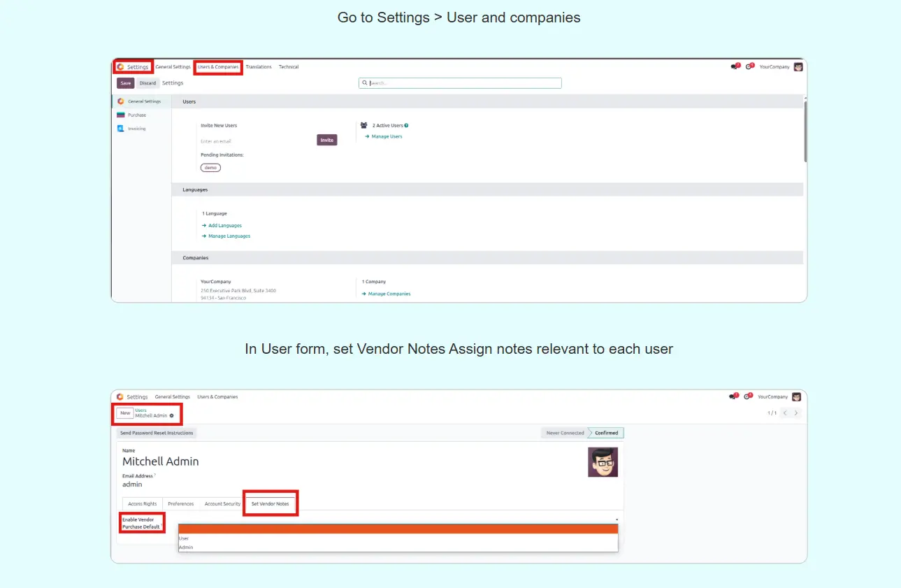Go to the previous user record arrow
The height and width of the screenshot is (588, 901).
pos(785,413)
